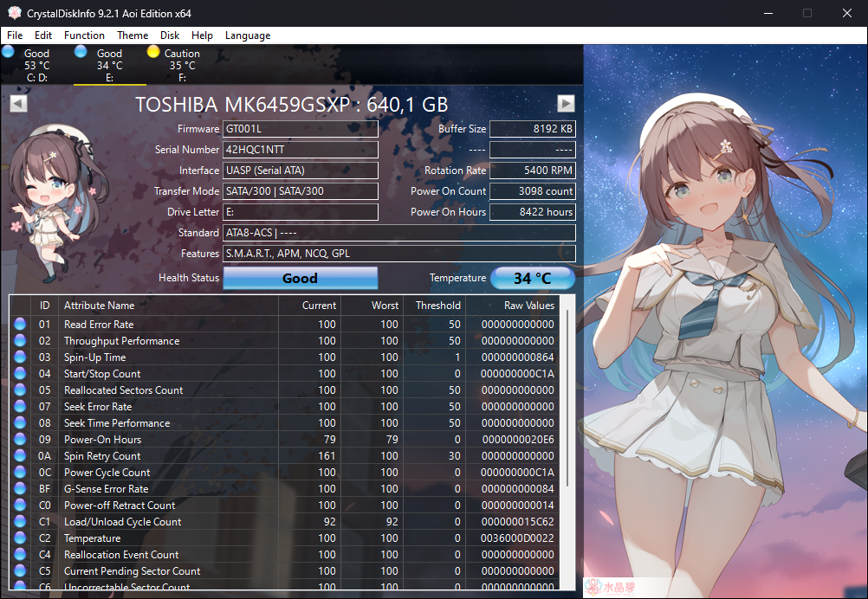Viewport: 868px width, 599px height.
Task: Click the CrystalDiskInfo app icon in title bar
Action: coord(15,13)
